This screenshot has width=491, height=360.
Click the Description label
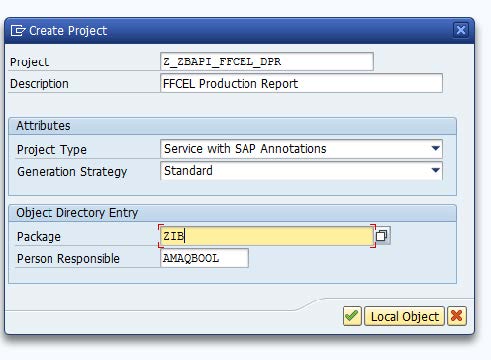[39, 84]
